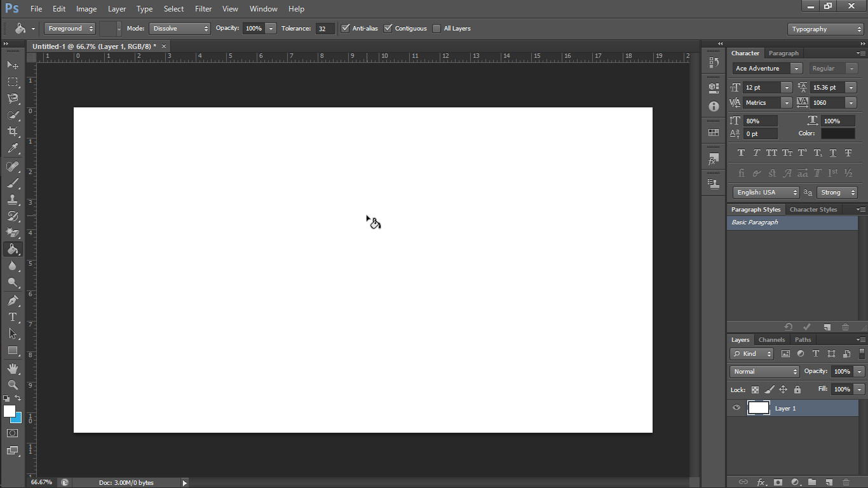Select the Hand tool
The height and width of the screenshot is (488, 868).
point(13,369)
